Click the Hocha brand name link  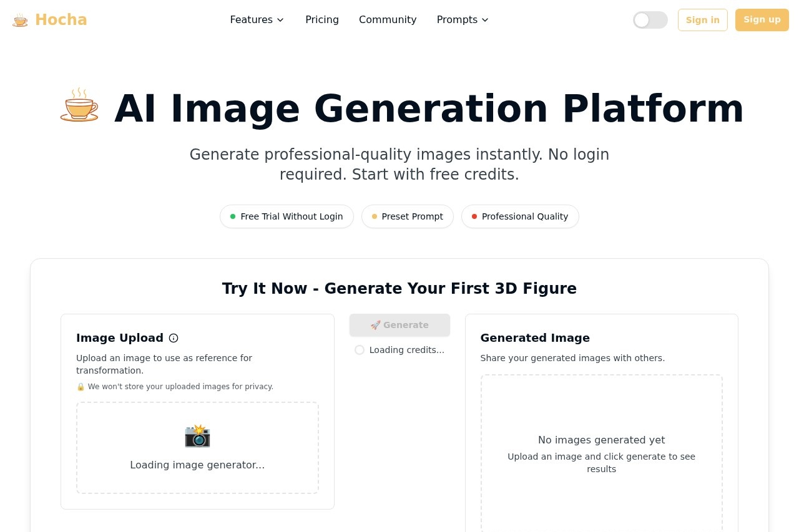[x=61, y=20]
